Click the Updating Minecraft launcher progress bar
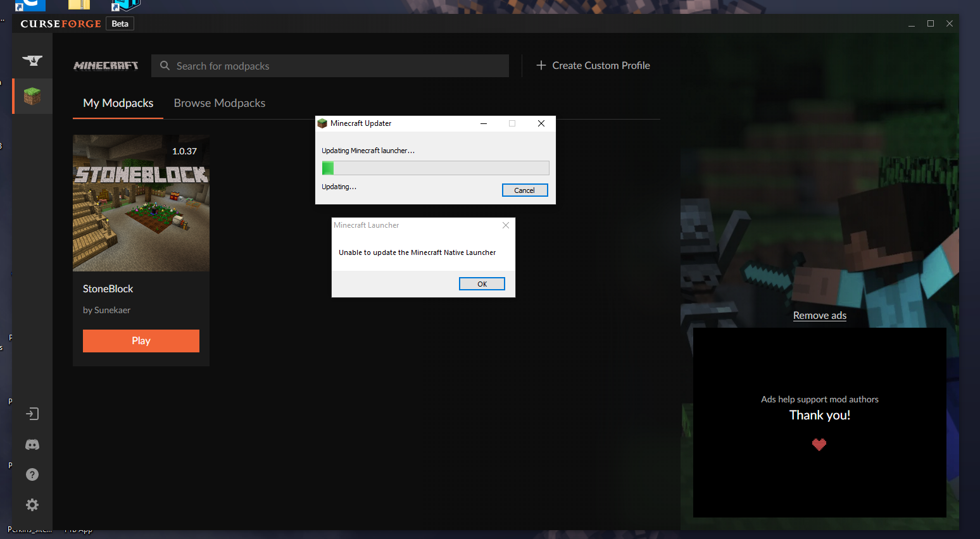The height and width of the screenshot is (539, 980). (436, 168)
